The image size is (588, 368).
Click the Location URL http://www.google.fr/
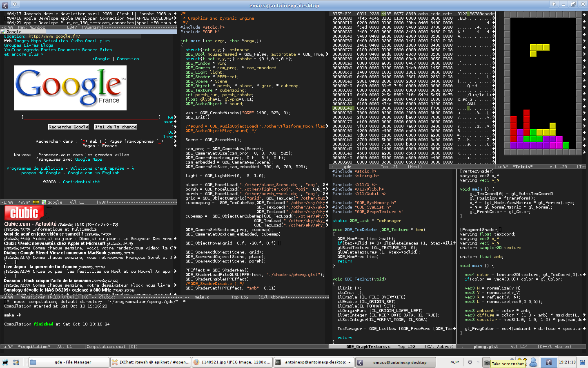54,36
